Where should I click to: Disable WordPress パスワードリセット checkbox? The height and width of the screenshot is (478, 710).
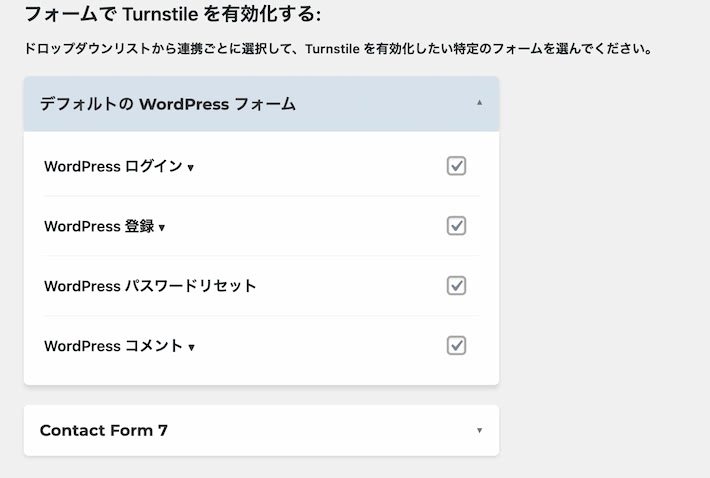click(x=456, y=286)
